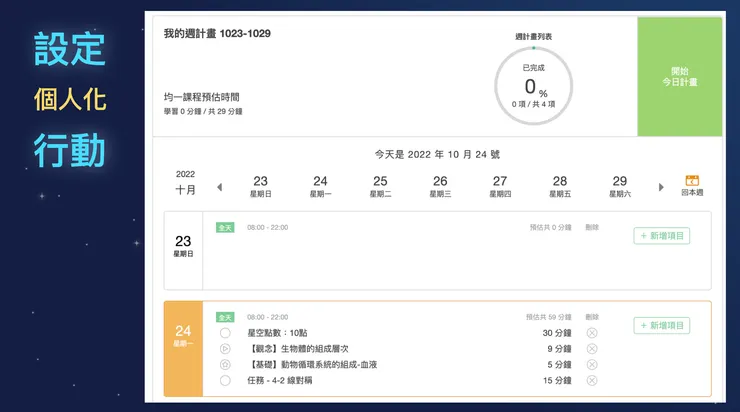The image size is (740, 412).
Task: Select day 28 星期五 in week strip
Action: 560,186
